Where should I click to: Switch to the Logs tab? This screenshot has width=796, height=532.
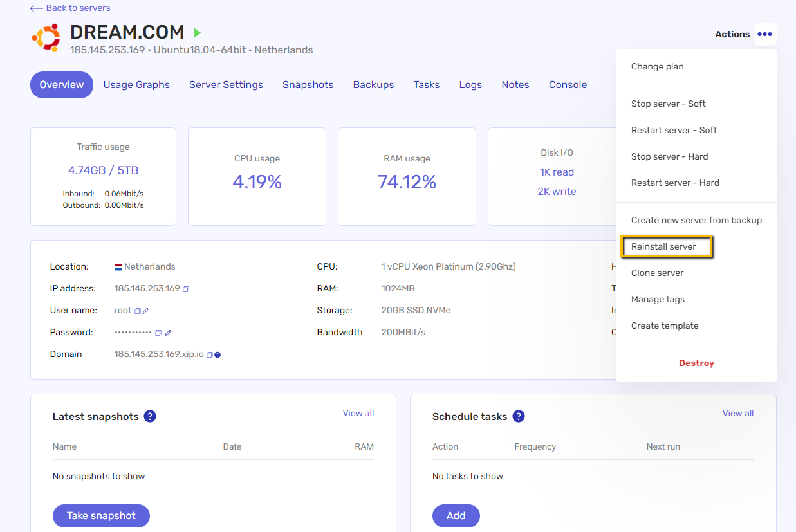(470, 85)
